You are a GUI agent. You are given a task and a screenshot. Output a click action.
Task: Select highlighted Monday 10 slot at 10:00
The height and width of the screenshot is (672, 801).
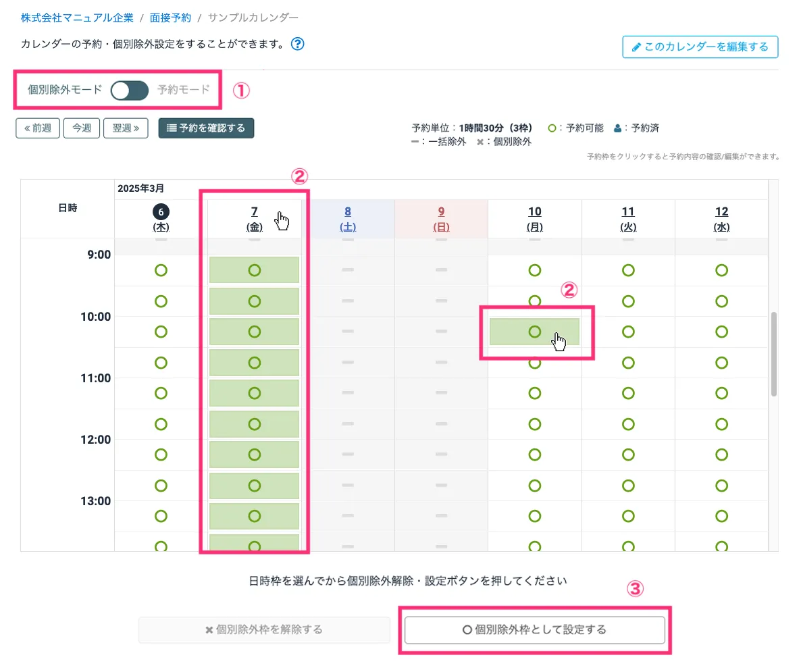click(x=534, y=332)
